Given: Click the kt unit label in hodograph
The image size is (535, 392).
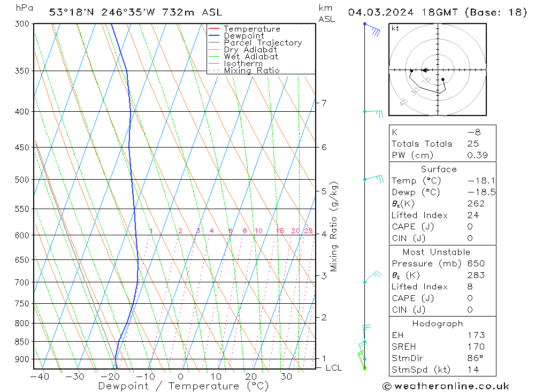Looking at the screenshot, I should (395, 28).
